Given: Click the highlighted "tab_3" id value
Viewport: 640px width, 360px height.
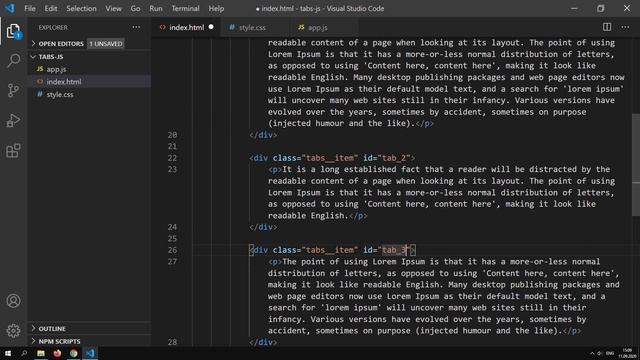Looking at the screenshot, I should (x=394, y=250).
